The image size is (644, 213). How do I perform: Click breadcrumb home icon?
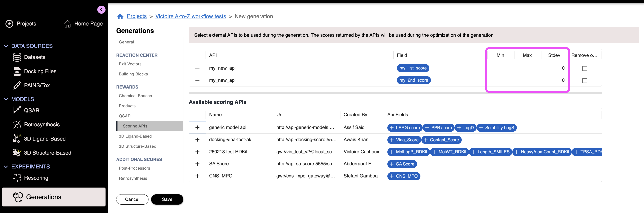pyautogui.click(x=120, y=16)
